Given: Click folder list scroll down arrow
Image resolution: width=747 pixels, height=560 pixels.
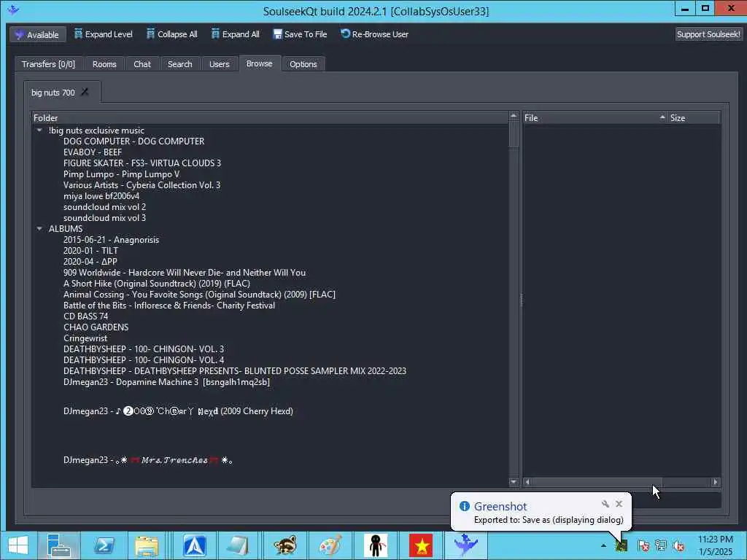Looking at the screenshot, I should pos(514,482).
